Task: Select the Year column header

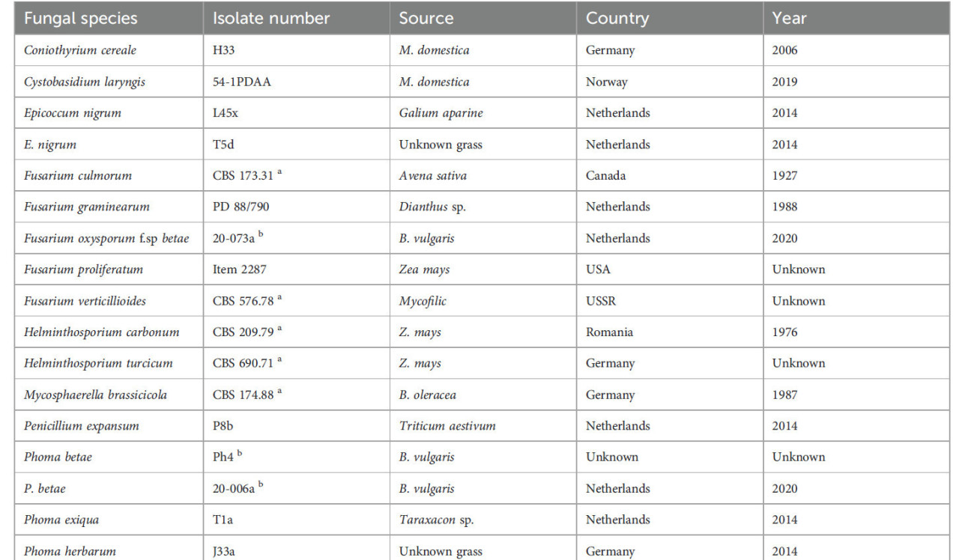Action: 789,18
